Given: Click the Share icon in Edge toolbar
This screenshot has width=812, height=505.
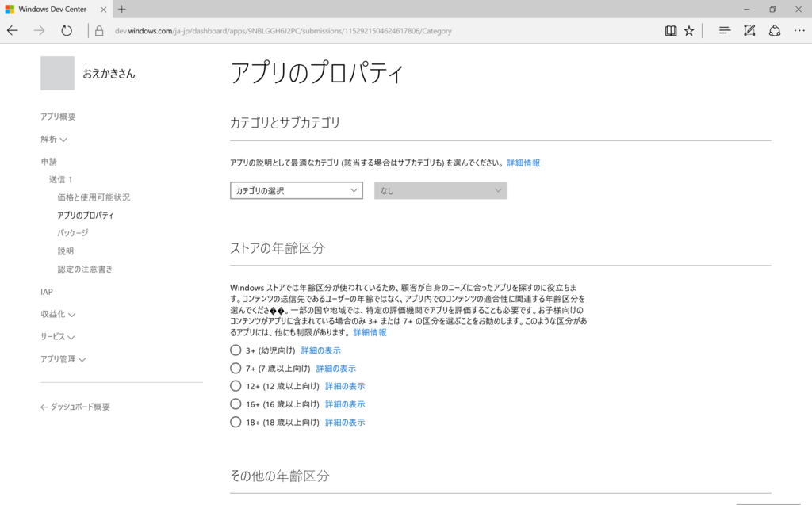Looking at the screenshot, I should click(774, 31).
